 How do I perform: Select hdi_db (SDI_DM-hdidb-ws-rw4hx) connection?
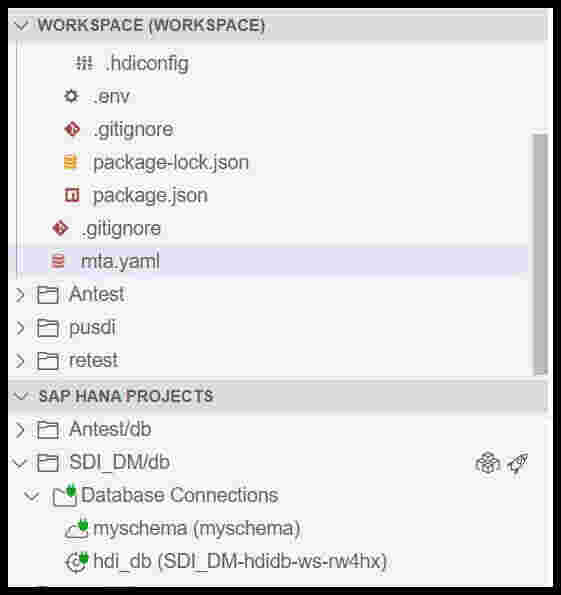240,561
